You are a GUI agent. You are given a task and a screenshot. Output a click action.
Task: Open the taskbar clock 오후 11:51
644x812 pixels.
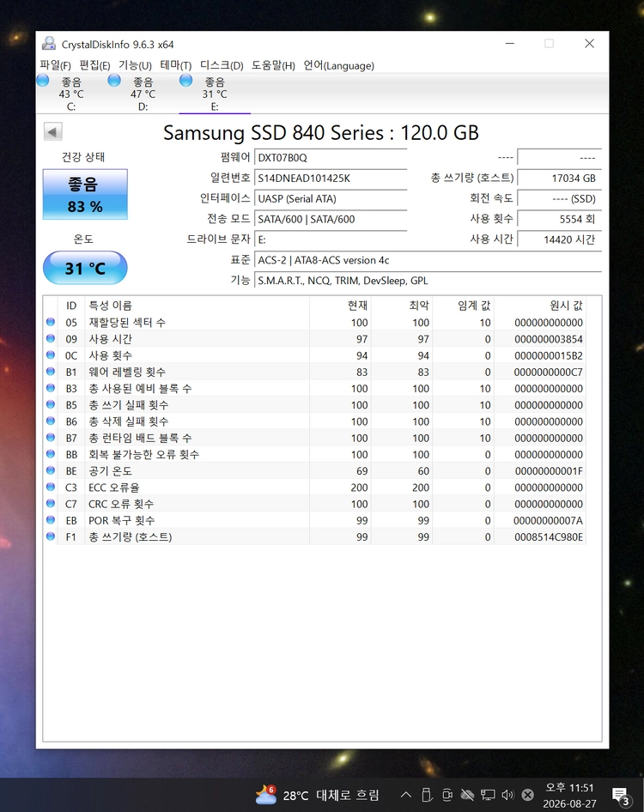[569, 796]
